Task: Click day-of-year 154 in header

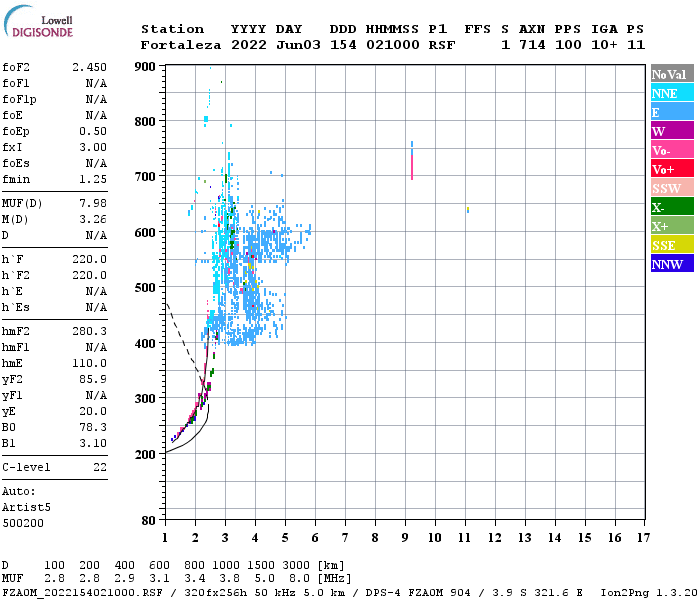Action: [343, 45]
